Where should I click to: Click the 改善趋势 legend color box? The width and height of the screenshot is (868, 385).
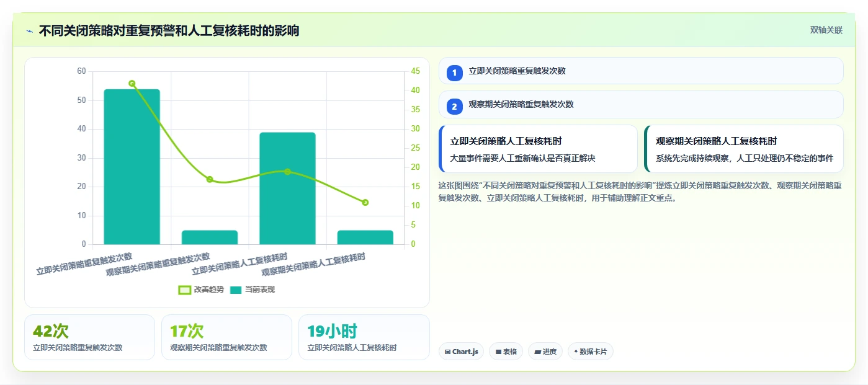pos(184,290)
